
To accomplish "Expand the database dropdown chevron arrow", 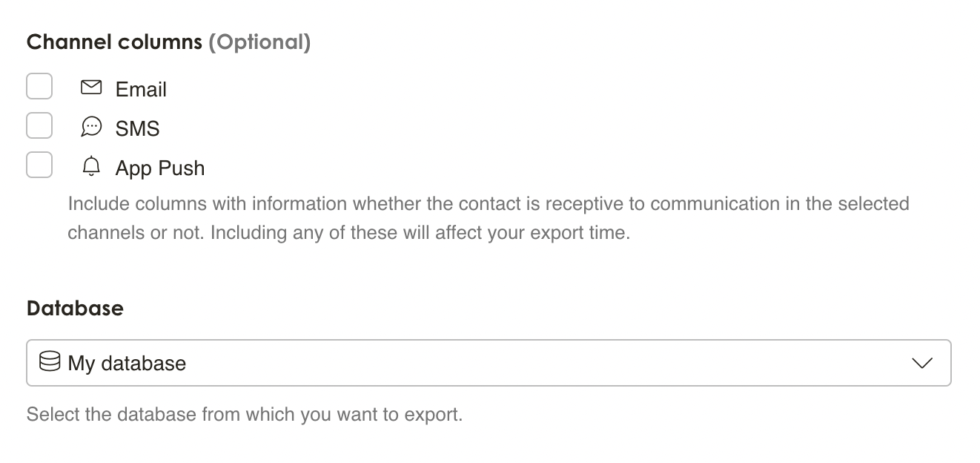I will tap(921, 363).
